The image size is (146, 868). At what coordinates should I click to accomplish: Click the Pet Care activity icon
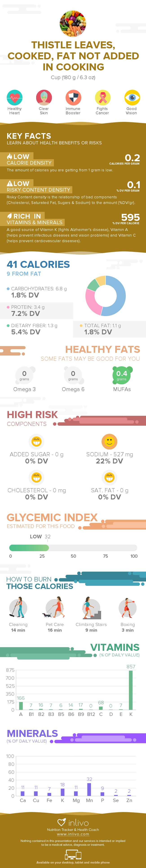pos(55,608)
